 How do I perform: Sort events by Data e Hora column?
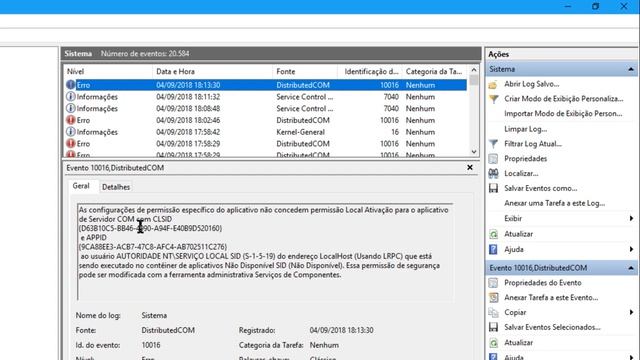[x=212, y=71]
